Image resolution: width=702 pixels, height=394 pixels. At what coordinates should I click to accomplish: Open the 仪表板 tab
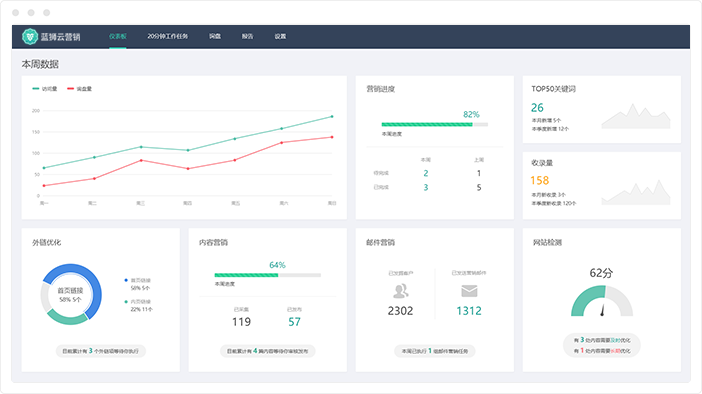point(118,36)
